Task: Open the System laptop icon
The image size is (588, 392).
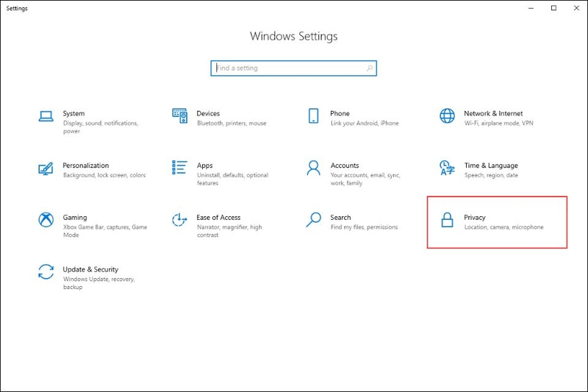Action: coord(46,116)
